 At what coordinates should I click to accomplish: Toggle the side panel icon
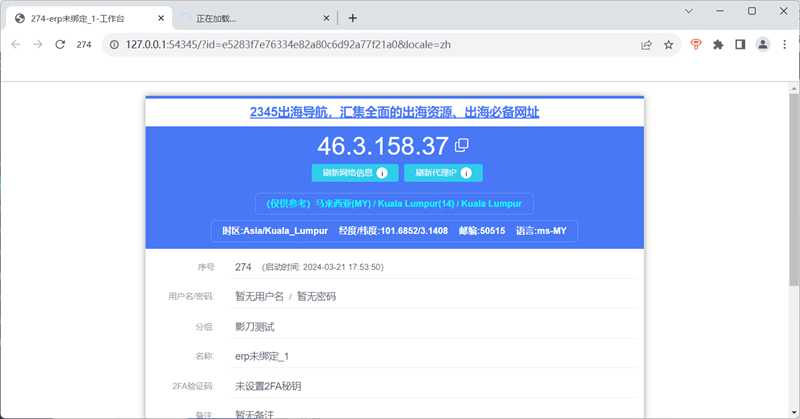pos(740,45)
